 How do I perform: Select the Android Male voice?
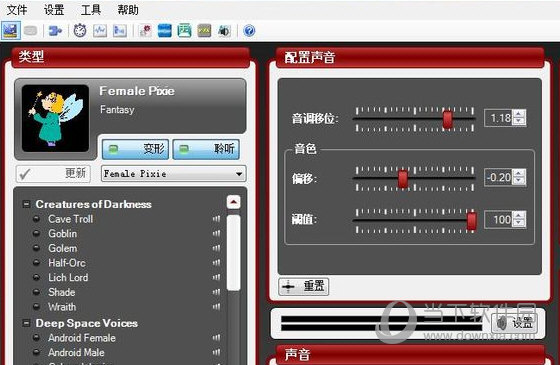(x=76, y=352)
